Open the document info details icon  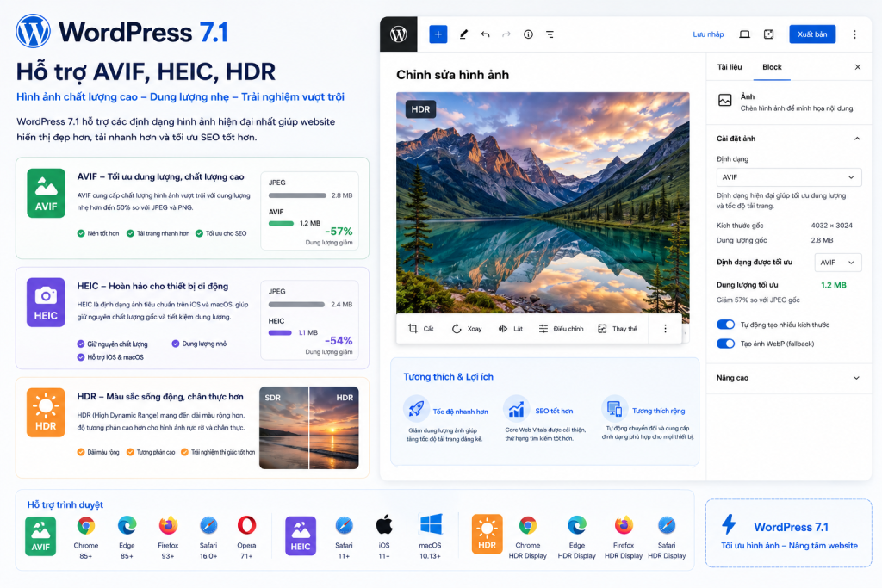528,34
